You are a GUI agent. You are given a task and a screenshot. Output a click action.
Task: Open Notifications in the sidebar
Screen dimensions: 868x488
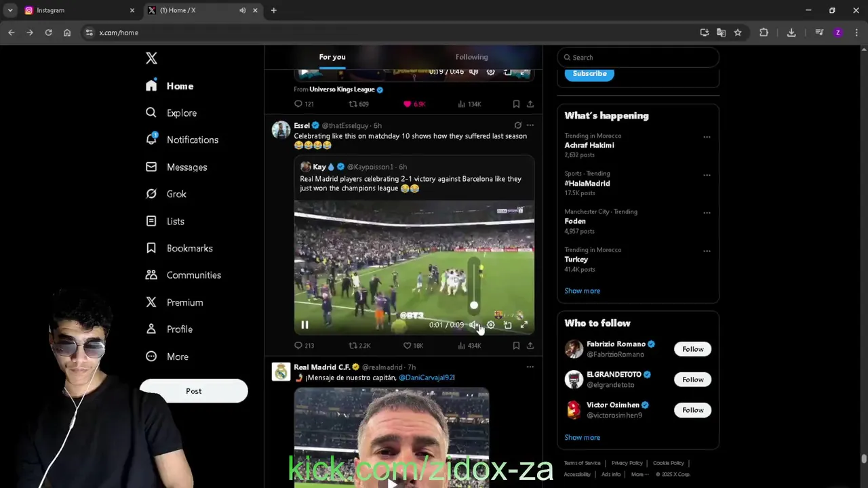182,140
